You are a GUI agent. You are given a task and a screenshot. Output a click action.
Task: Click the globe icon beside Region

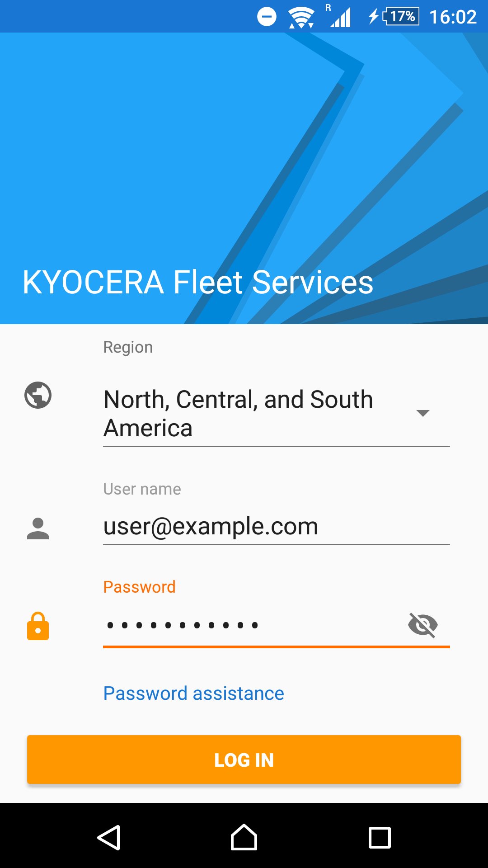coord(38,396)
